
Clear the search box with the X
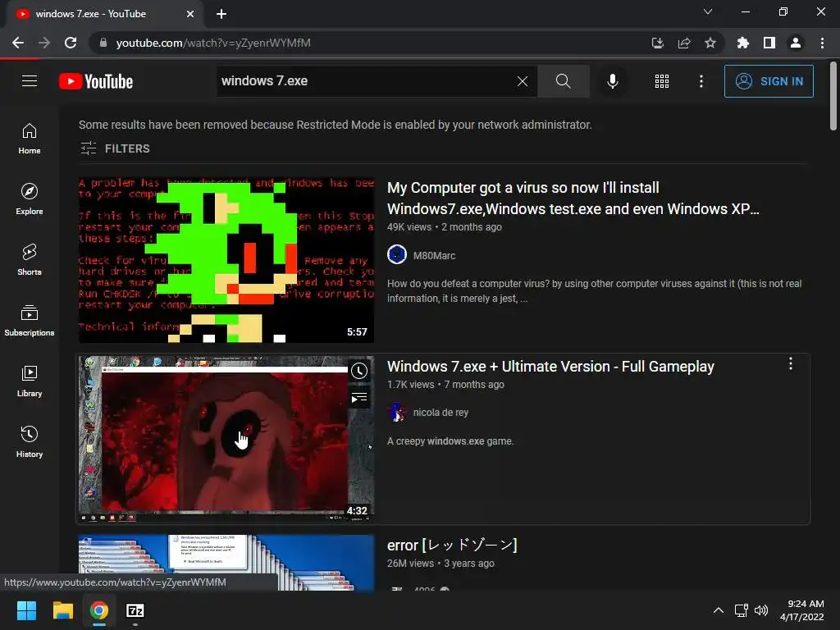523,81
